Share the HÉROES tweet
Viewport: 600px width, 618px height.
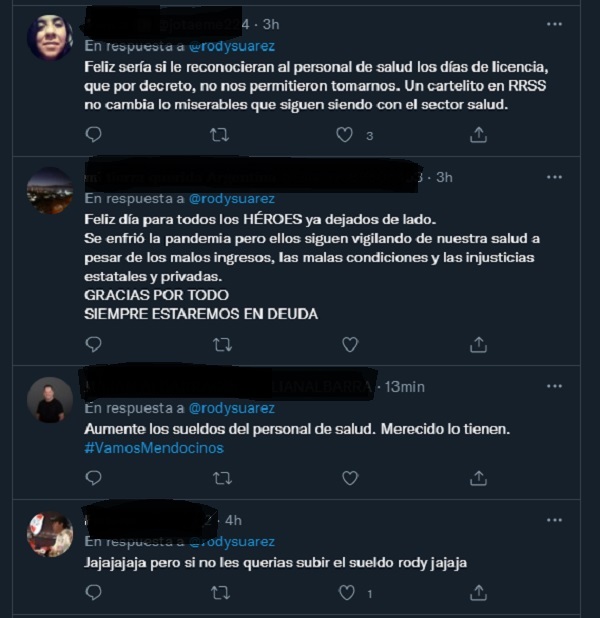[x=478, y=345]
